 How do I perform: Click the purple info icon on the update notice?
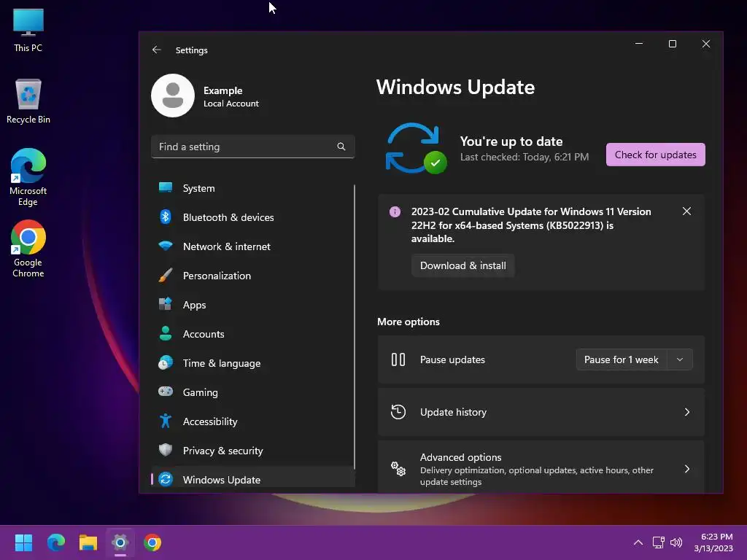tap(395, 211)
